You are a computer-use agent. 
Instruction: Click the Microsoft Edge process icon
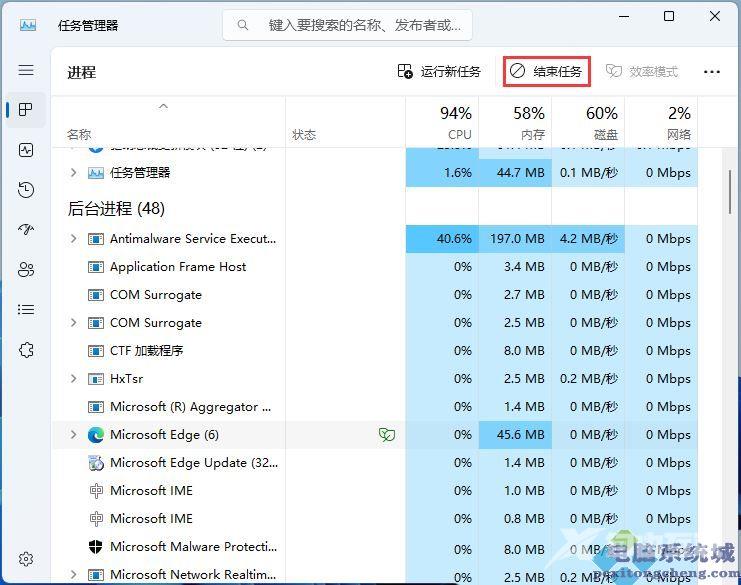96,435
